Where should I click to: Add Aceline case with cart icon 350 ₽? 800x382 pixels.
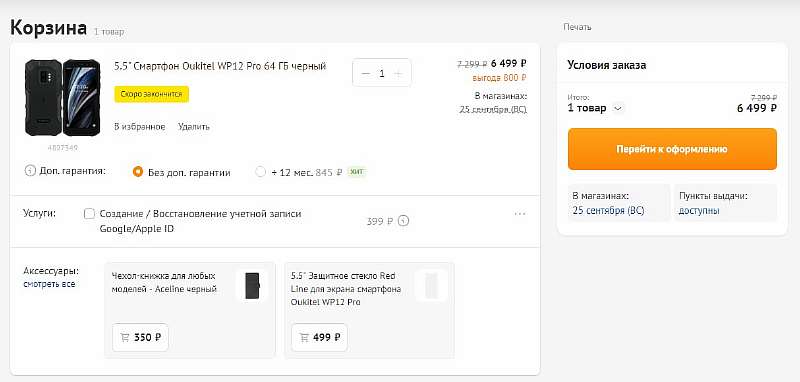pos(140,337)
